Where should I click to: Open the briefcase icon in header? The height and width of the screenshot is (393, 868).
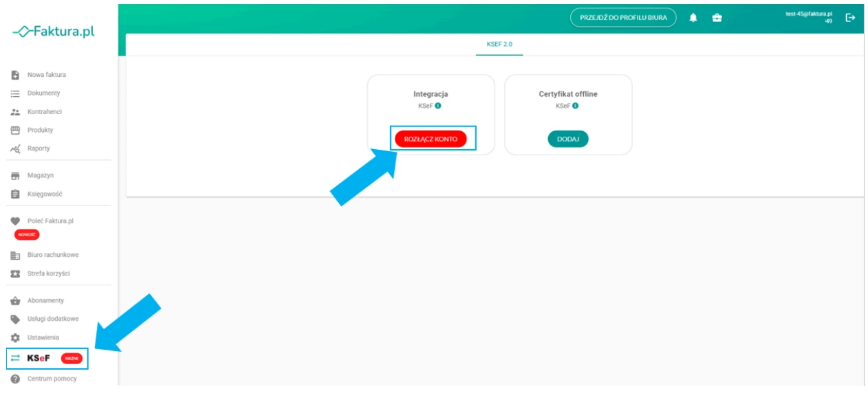point(717,18)
